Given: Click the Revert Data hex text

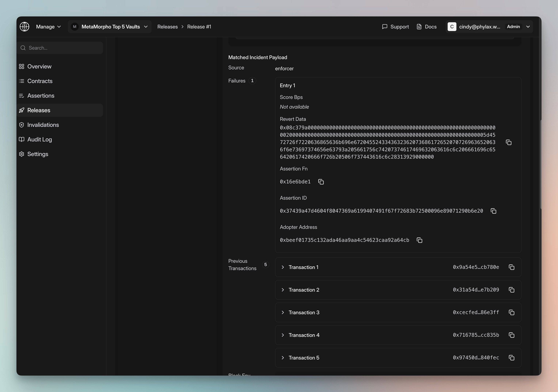Looking at the screenshot, I should pyautogui.click(x=387, y=142).
